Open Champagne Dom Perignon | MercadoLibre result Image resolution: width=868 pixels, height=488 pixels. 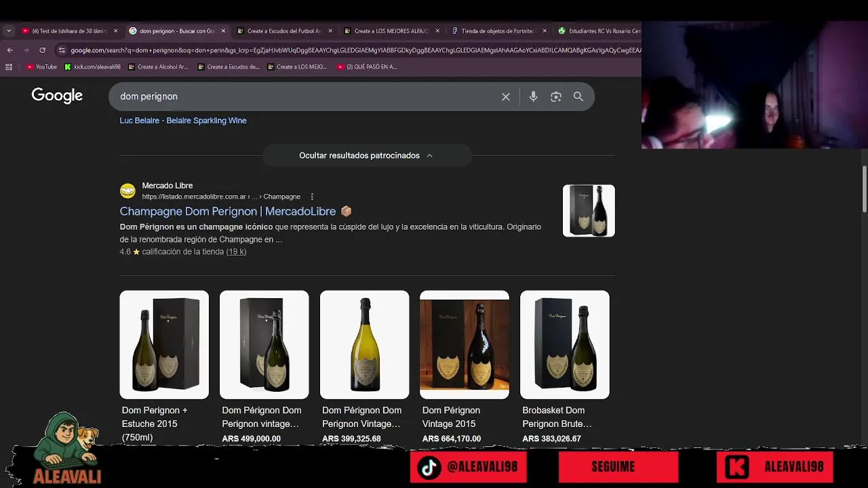click(x=228, y=211)
